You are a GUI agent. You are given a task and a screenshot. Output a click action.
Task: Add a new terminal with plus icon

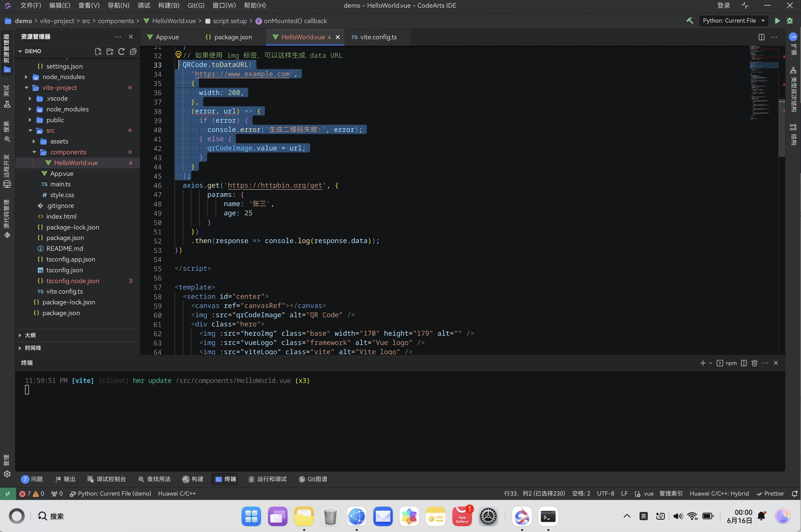click(x=703, y=363)
